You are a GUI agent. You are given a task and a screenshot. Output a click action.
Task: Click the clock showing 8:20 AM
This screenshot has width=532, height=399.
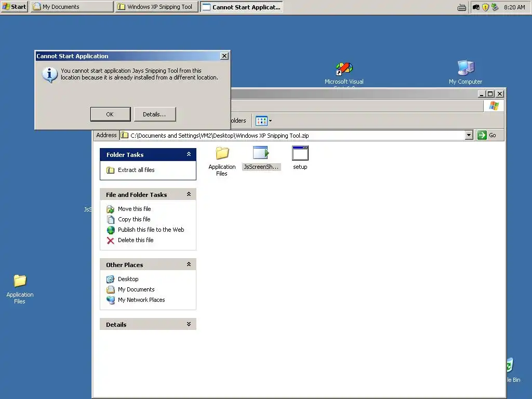[514, 7]
